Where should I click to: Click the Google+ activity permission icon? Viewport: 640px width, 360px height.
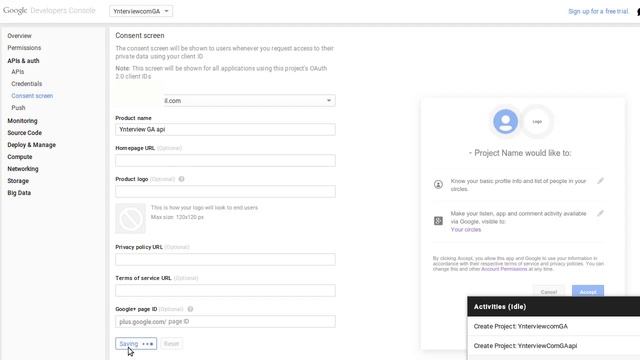(438, 221)
